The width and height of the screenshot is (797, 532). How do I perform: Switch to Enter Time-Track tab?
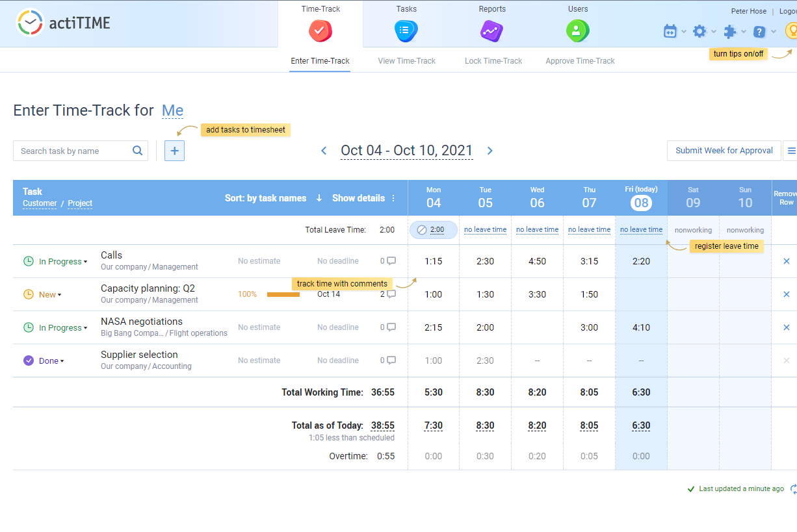click(x=320, y=61)
